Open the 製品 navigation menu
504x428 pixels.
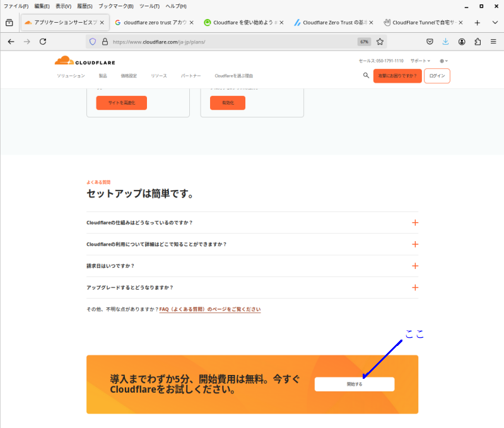[103, 76]
